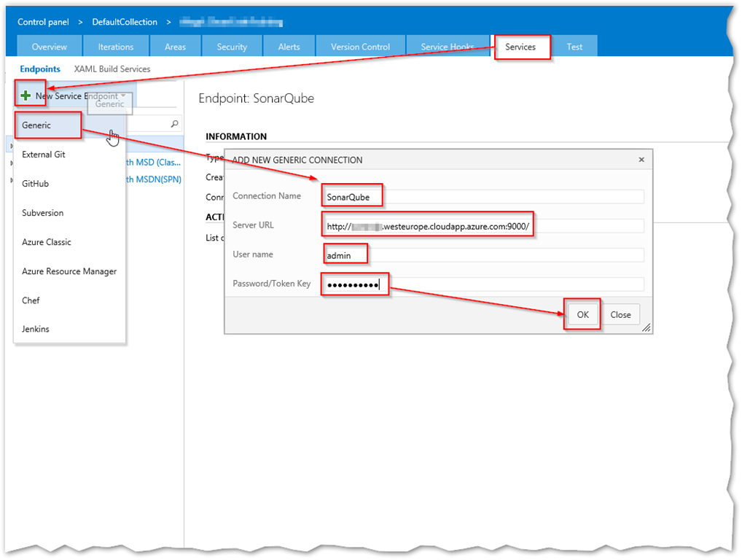Viewport: 742px width, 560px height.
Task: Select GitHub in the endpoint list
Action: click(36, 184)
